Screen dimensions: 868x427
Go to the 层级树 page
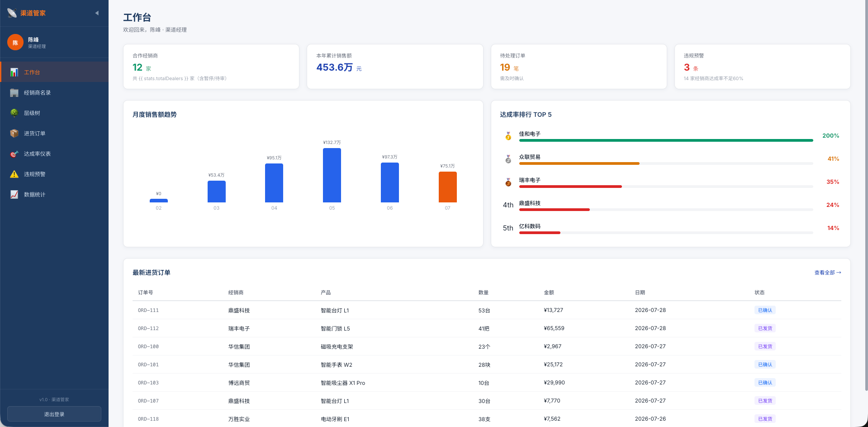coord(54,113)
